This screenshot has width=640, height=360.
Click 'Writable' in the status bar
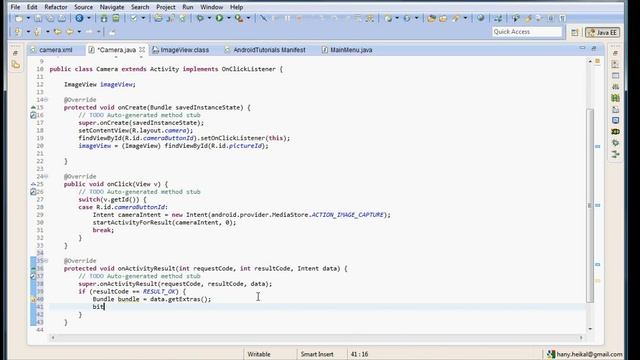pyautogui.click(x=259, y=354)
